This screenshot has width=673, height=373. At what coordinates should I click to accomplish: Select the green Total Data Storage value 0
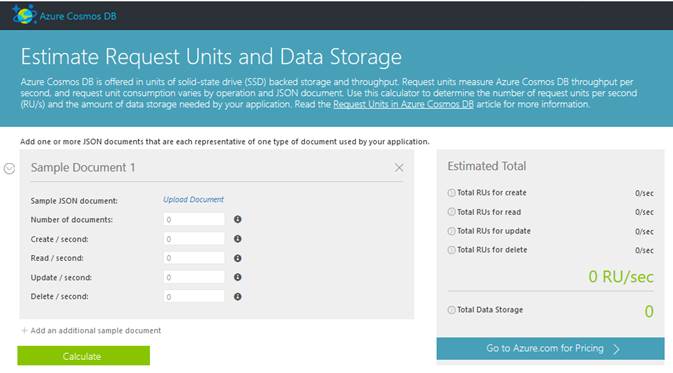649,311
